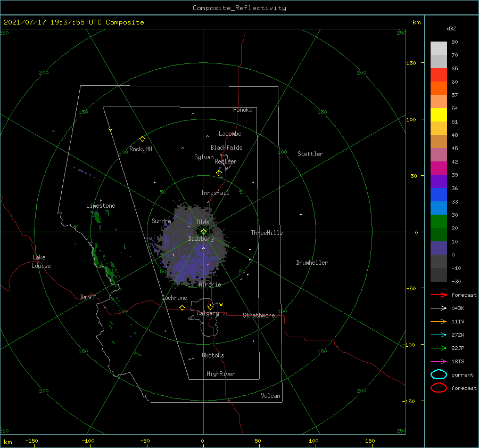Click the Composite_Reflectivity title
479x448 pixels.
[240, 8]
